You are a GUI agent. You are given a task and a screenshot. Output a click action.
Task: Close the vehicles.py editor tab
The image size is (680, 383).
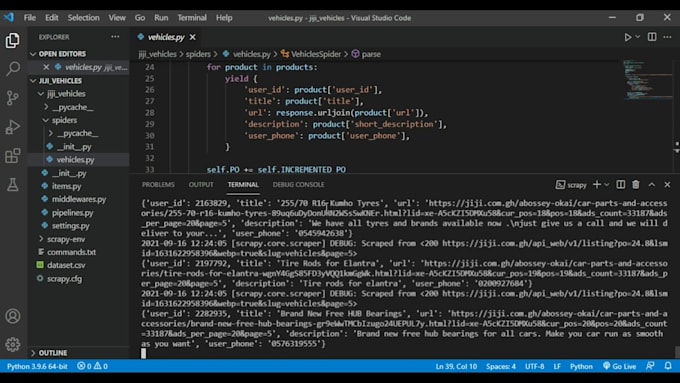pyautogui.click(x=192, y=37)
